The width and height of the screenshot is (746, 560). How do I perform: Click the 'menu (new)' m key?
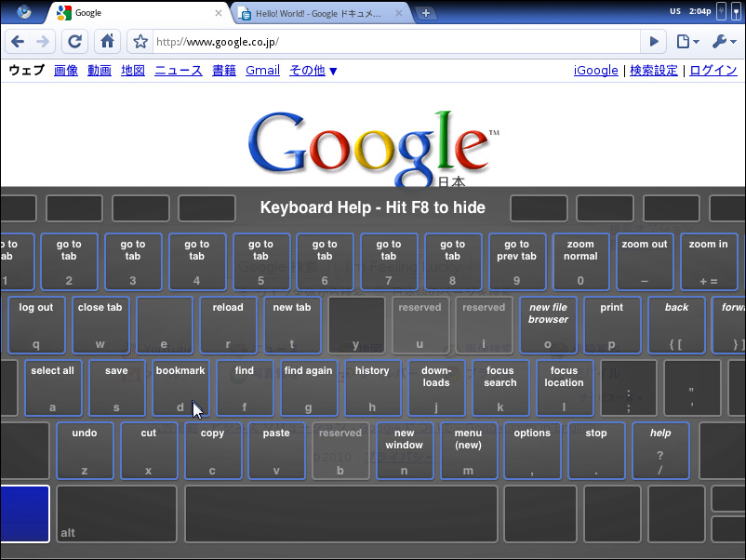[469, 451]
